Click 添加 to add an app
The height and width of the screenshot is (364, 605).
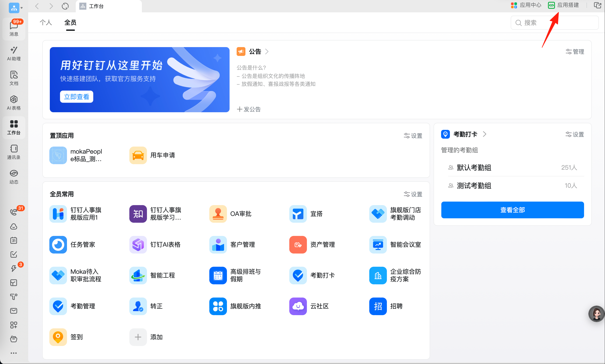[146, 337]
